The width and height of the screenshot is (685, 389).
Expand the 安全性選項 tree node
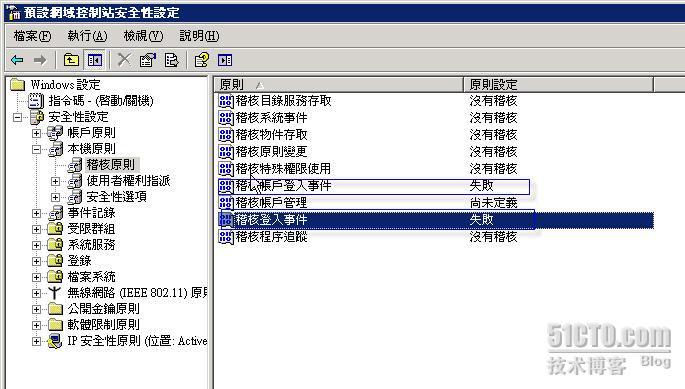55,197
